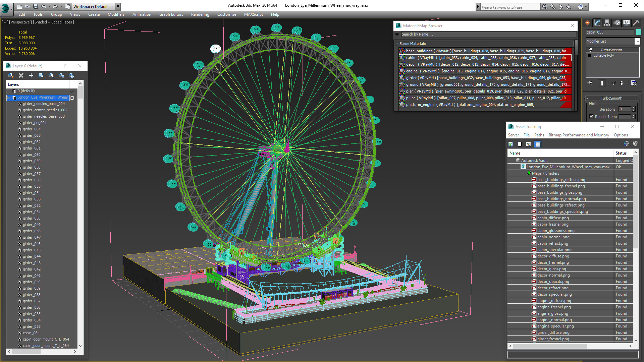The width and height of the screenshot is (644, 362).
Task: Click the cabin_035 object color swatch
Action: (x=639, y=32)
